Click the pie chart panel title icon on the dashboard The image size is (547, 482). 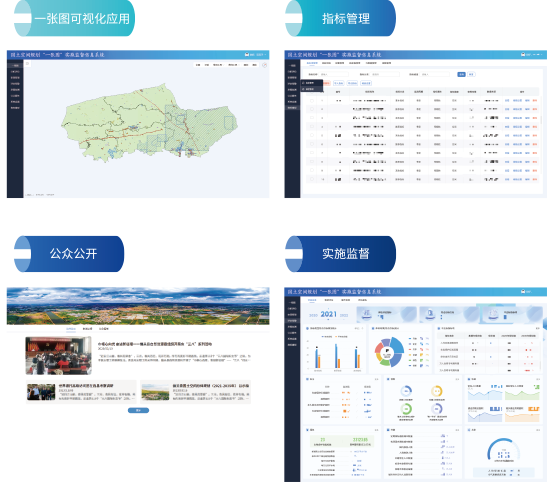[373, 329]
